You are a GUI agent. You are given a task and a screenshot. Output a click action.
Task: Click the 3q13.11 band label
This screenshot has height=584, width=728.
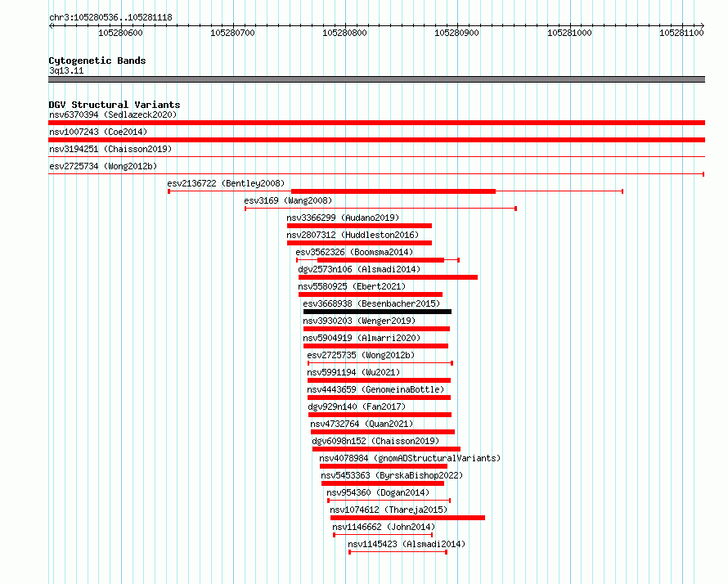point(66,70)
